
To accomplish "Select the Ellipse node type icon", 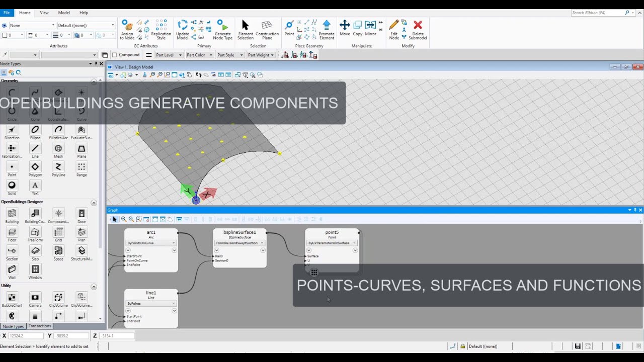I will coord(35,130).
